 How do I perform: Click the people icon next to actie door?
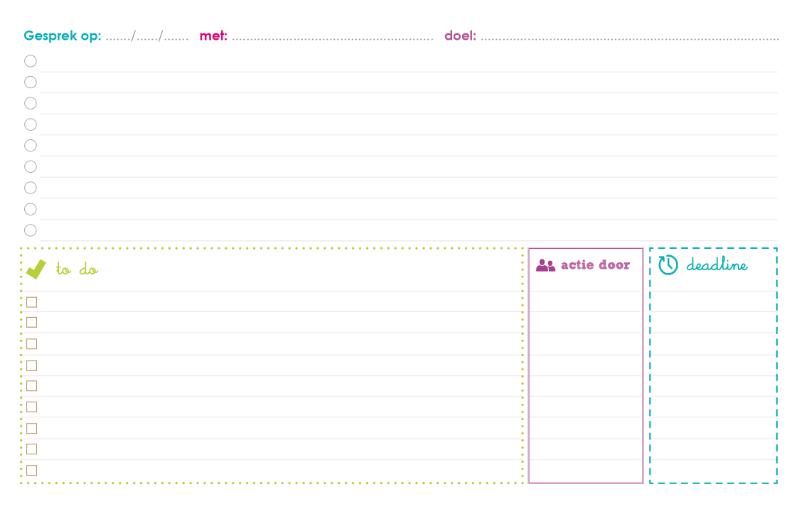tap(545, 265)
